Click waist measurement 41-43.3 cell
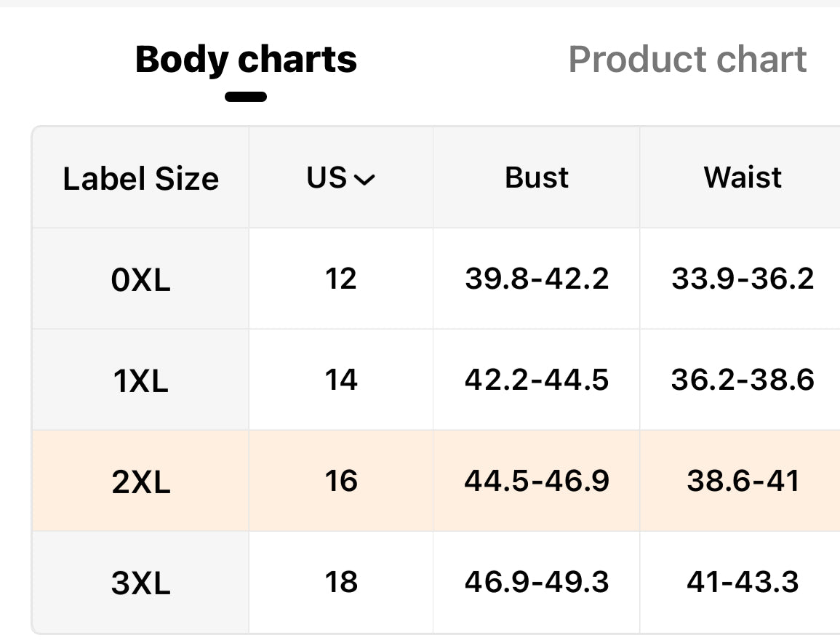This screenshot has height=643, width=840. [743, 582]
